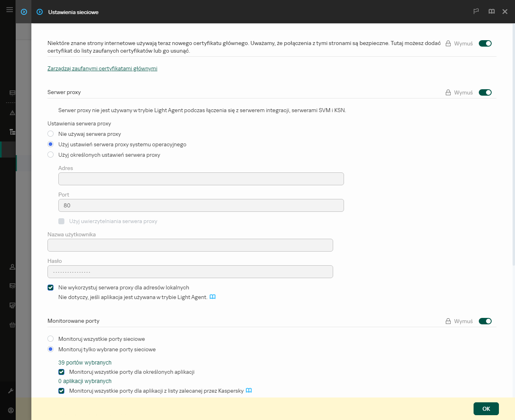The width and height of the screenshot is (515, 420).
Task: Toggle the Wymuś switch for Monitorowane porty
Action: tap(485, 321)
